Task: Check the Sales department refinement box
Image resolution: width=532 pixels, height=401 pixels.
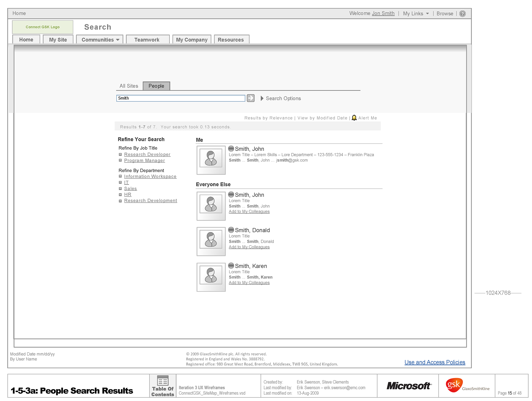Action: click(x=120, y=188)
